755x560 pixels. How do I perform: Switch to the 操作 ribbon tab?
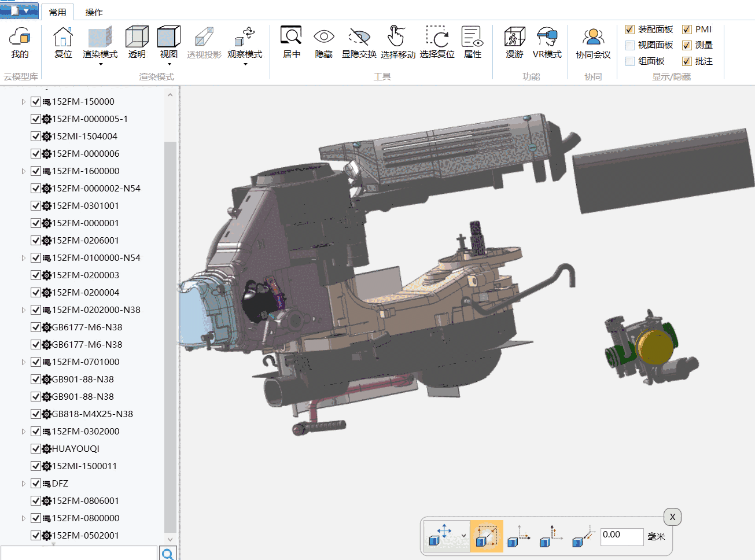coord(94,12)
